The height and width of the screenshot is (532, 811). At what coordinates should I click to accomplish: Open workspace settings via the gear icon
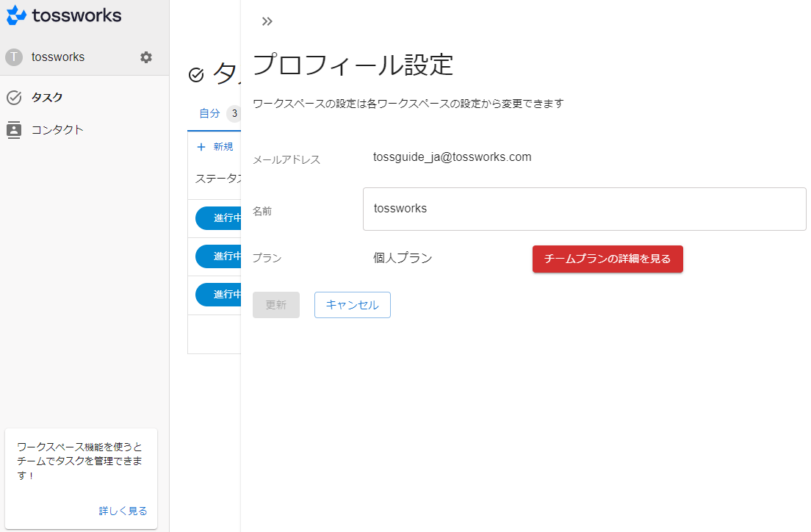[x=146, y=57]
